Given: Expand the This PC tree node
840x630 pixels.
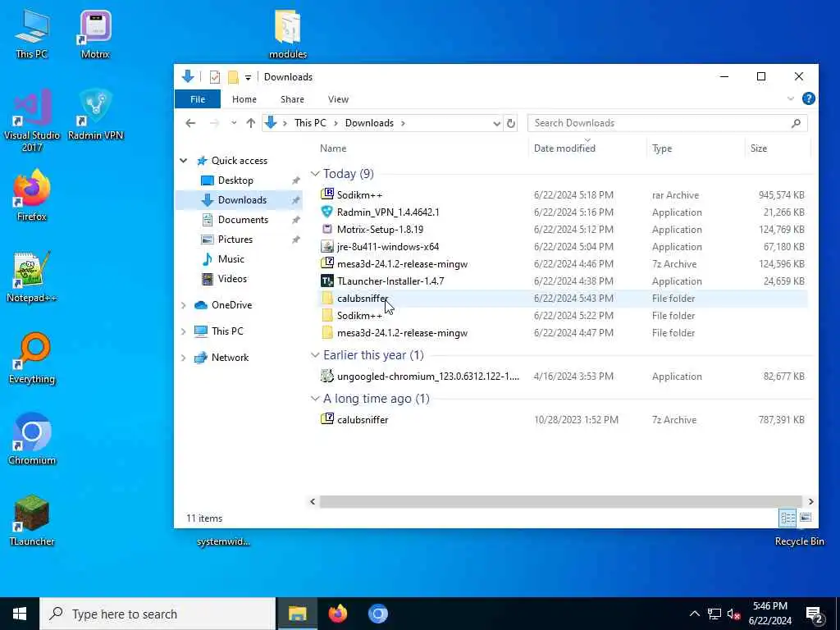Looking at the screenshot, I should pos(183,331).
